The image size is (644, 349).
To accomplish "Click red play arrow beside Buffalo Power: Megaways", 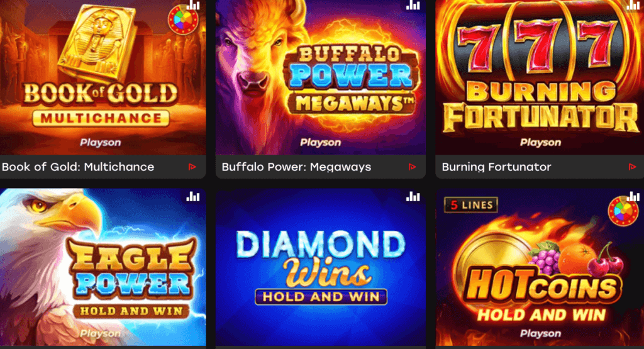I will (413, 167).
